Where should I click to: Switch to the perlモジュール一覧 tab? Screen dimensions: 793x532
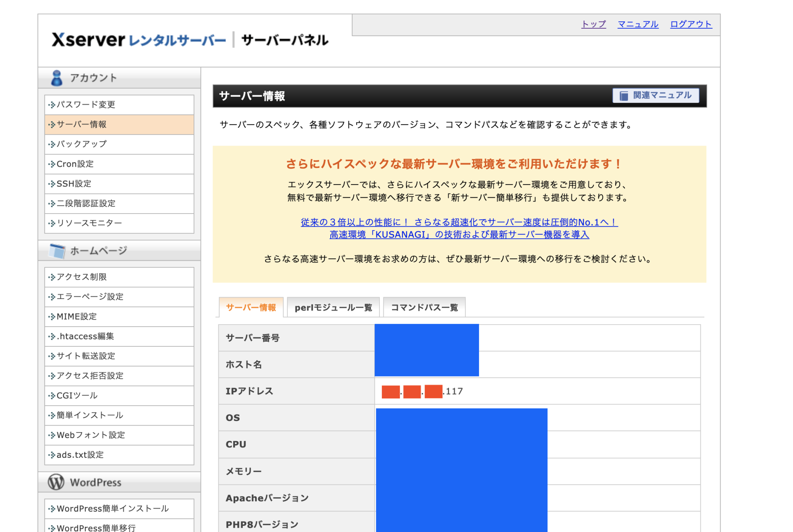[x=333, y=307]
